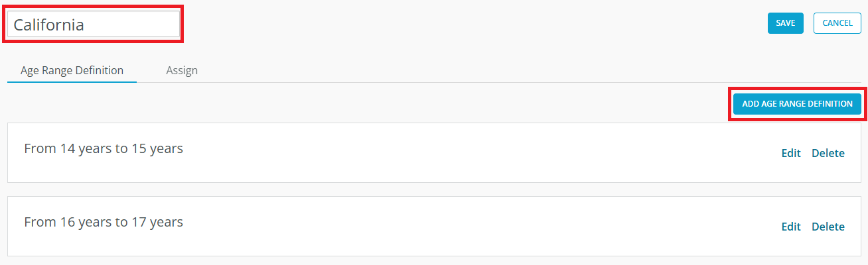This screenshot has width=868, height=265.
Task: Hit Delete link in the bottom age range row
Action: (828, 227)
